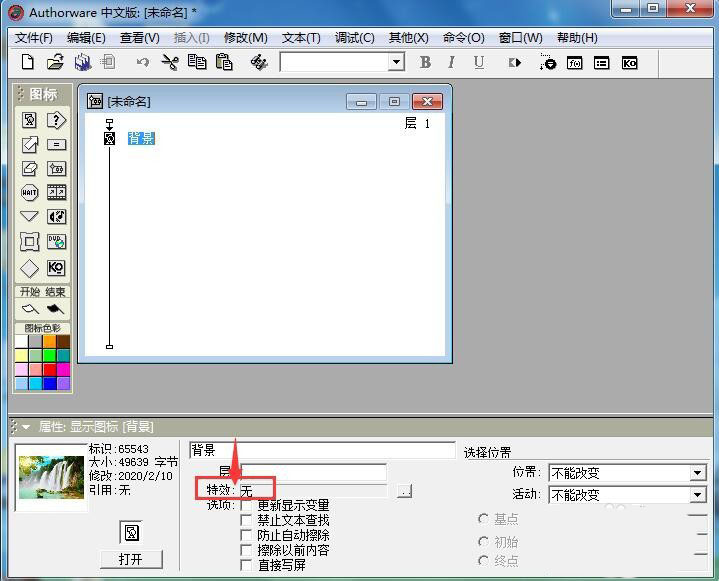This screenshot has height=581, width=719.
Task: Select the Map icon in palette
Action: coord(56,169)
